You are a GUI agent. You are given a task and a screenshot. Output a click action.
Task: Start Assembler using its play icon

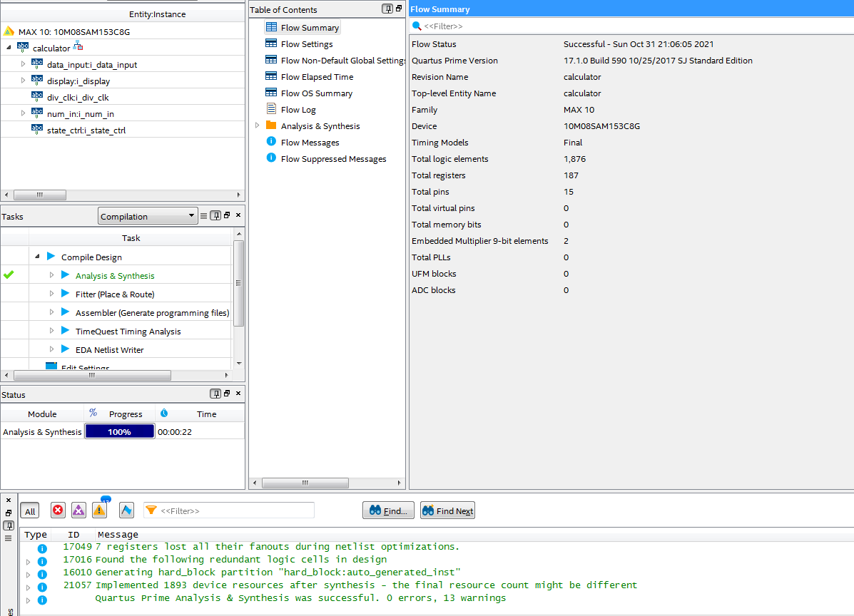coord(66,312)
